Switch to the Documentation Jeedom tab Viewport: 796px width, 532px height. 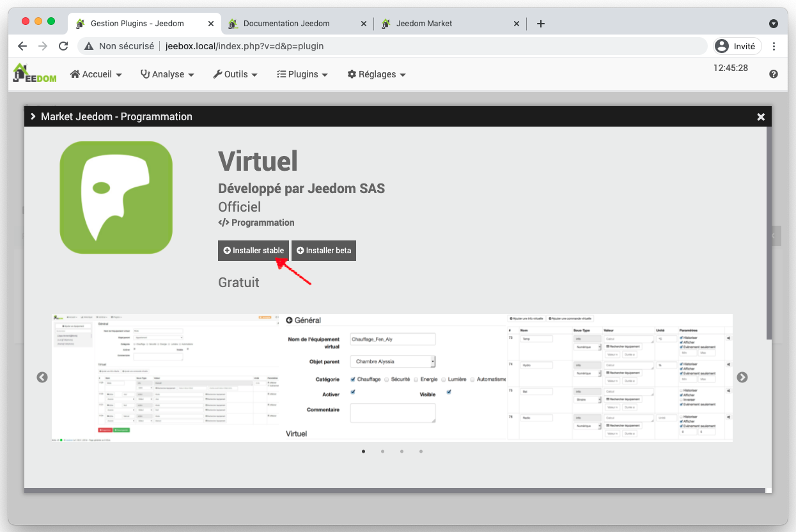(286, 24)
